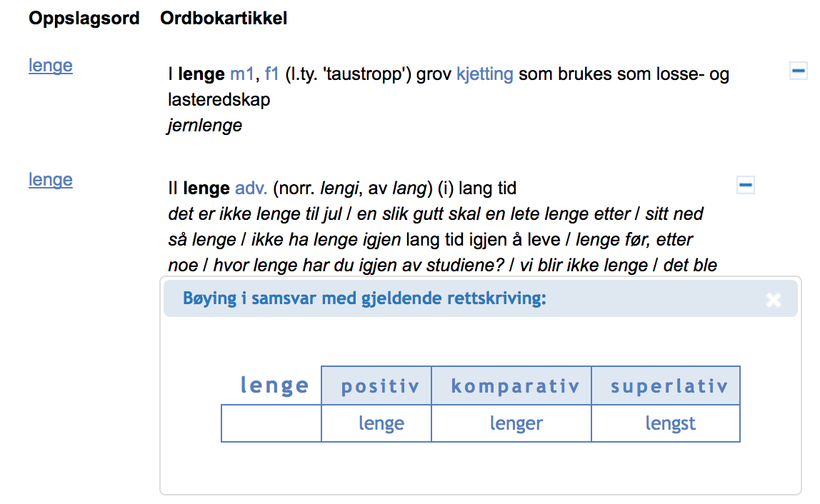820x504 pixels.
Task: Click the Ordbokartikkel column heading
Action: coord(224,19)
